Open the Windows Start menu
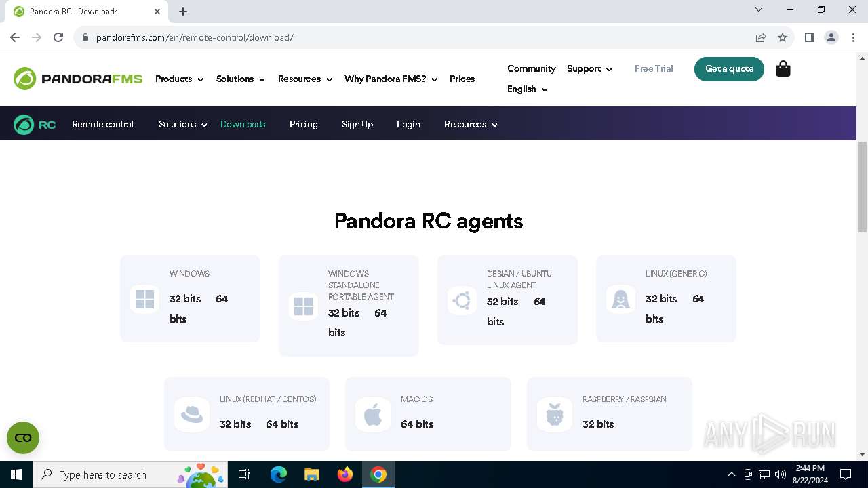The width and height of the screenshot is (868, 488). click(x=16, y=474)
